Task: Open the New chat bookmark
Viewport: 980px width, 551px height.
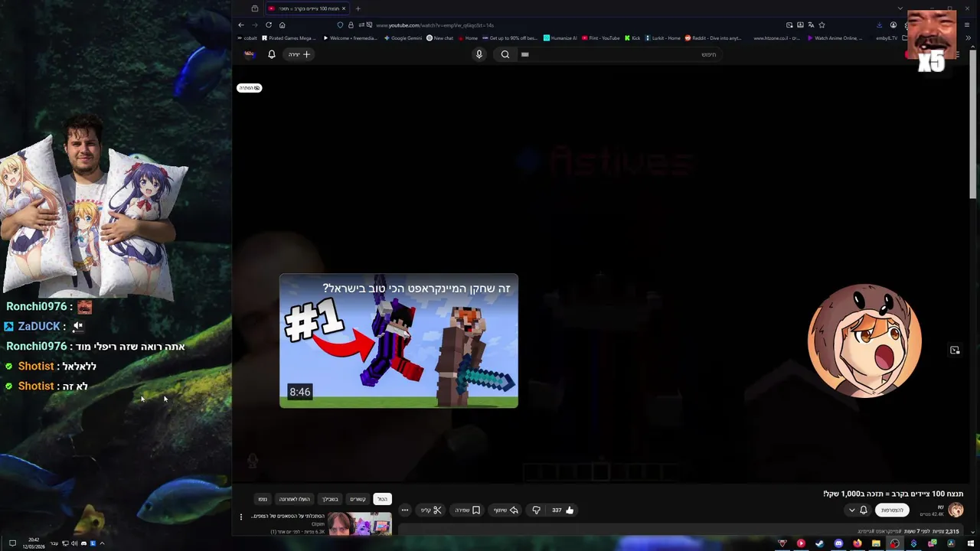Action: (439, 37)
